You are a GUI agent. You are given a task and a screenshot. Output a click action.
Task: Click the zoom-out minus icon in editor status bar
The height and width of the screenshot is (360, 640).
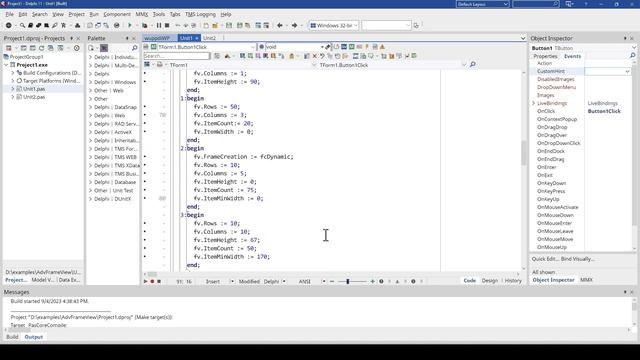pos(332,281)
